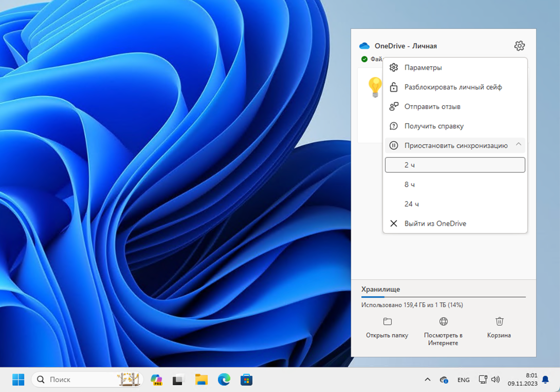Viewport: 560px width, 392px height.
Task: Click the storage usage progress bar
Action: point(443,296)
